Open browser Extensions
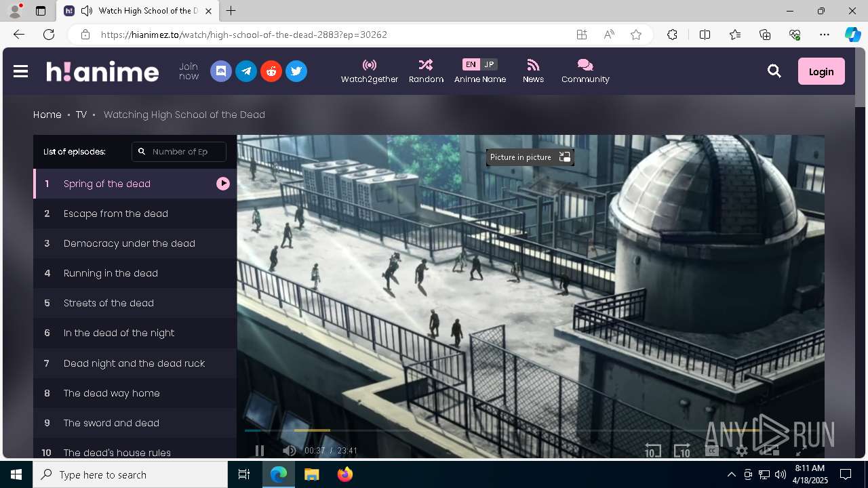The image size is (868, 488). click(x=672, y=35)
